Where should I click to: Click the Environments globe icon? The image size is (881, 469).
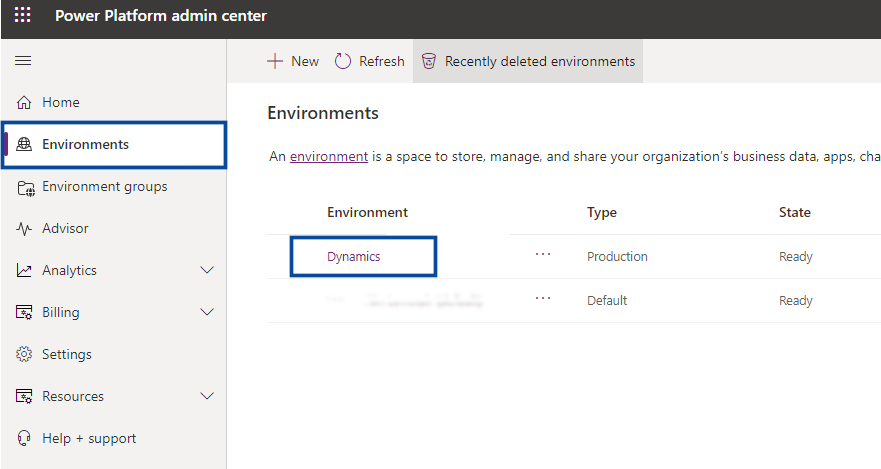24,144
